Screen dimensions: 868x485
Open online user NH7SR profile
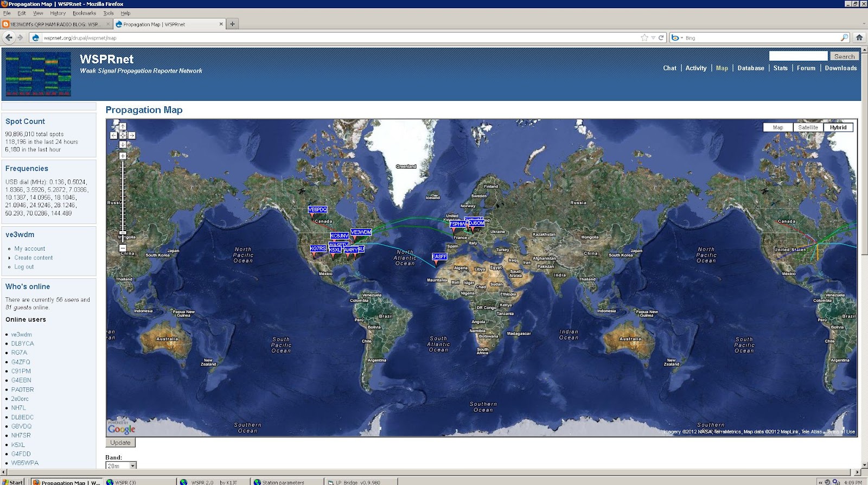21,435
